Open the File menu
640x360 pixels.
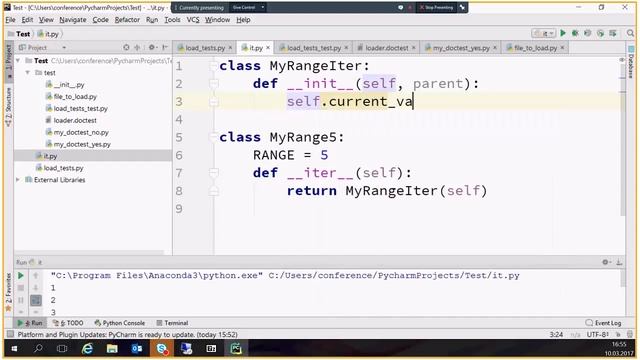(x=10, y=20)
